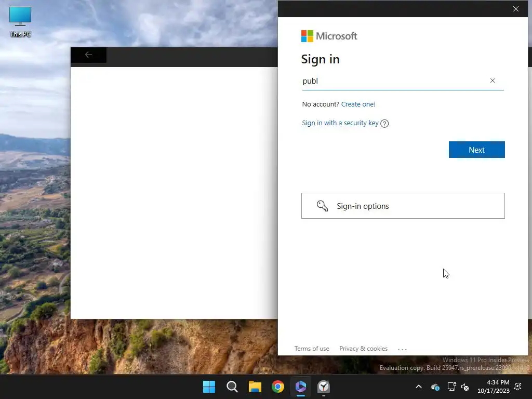Open Privacy & cookies link
This screenshot has height=399, width=532.
pyautogui.click(x=363, y=349)
